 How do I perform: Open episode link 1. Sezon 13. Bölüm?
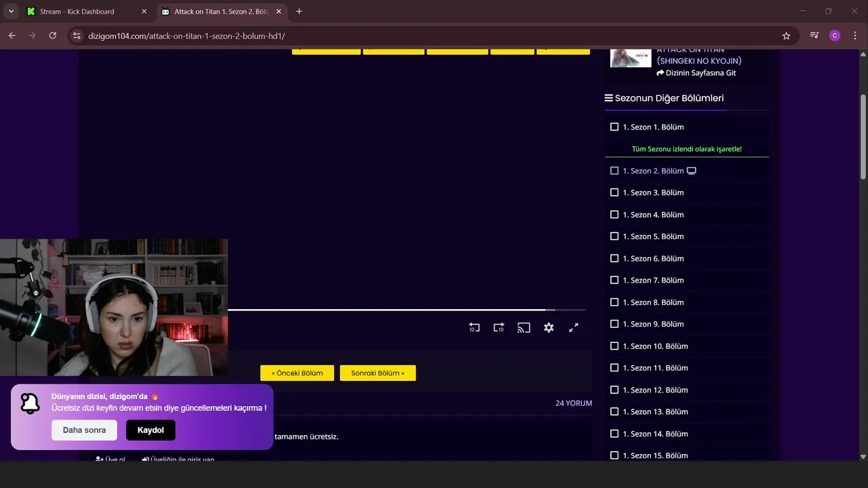click(655, 411)
